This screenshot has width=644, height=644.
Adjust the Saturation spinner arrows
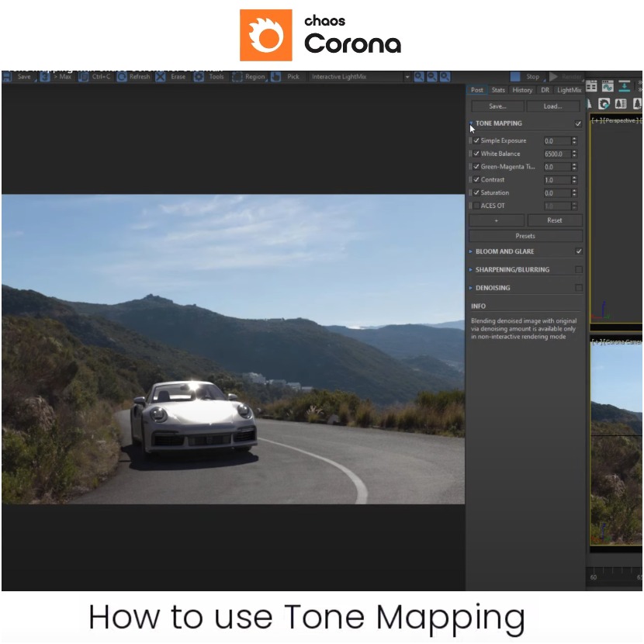click(574, 193)
